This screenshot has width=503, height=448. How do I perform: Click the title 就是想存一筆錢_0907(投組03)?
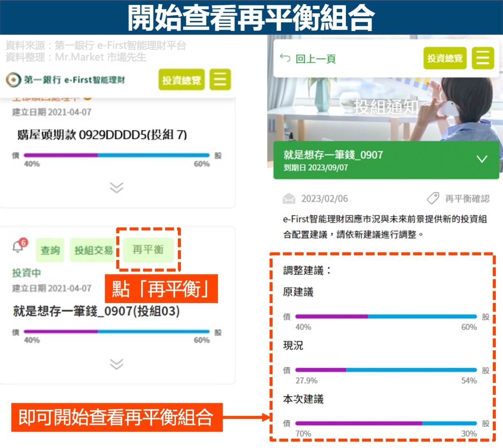[96, 311]
